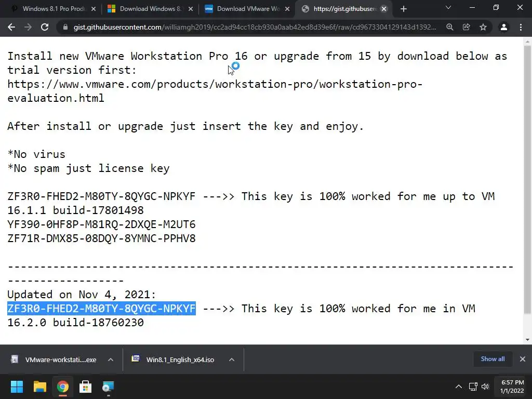Click '16.1.1 build-17801498' text

(76, 210)
